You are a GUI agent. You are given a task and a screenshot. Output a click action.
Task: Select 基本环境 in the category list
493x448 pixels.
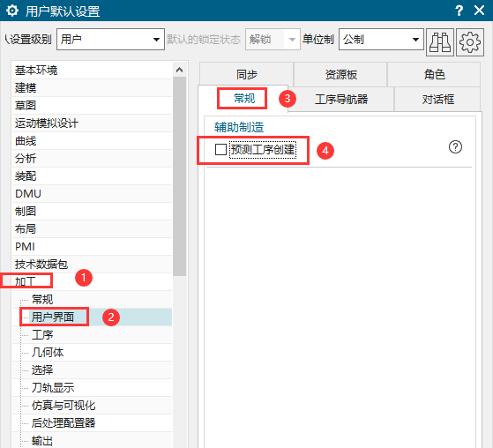(92, 70)
